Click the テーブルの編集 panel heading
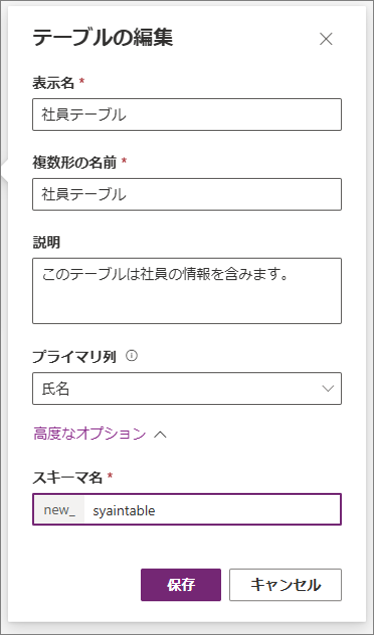Screen dimensions: 374x635 [x=103, y=39]
